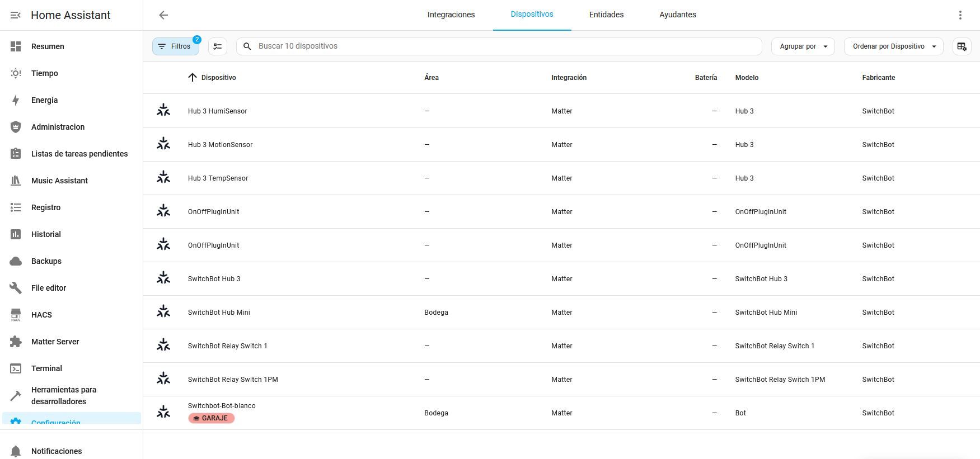Image resolution: width=980 pixels, height=459 pixels.
Task: Go back with the arrow button
Action: (163, 15)
